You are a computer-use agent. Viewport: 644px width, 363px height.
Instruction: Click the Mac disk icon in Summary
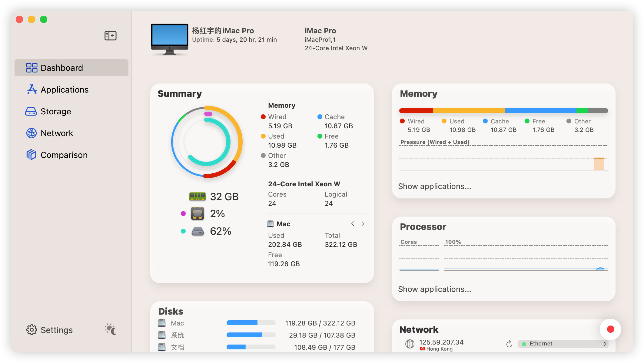click(x=271, y=224)
